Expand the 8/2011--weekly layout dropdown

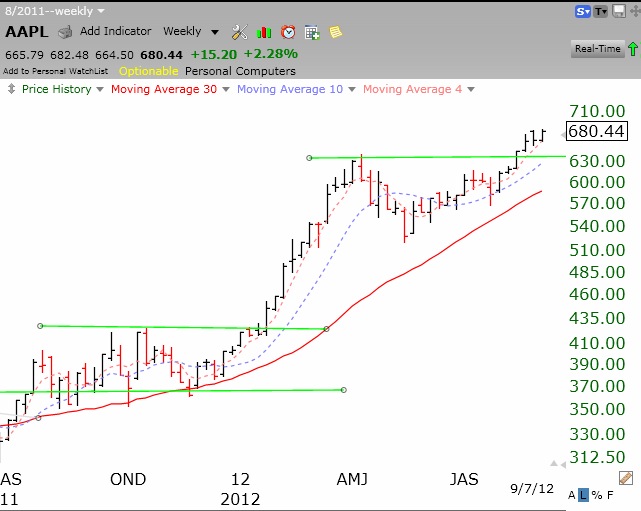(x=101, y=11)
